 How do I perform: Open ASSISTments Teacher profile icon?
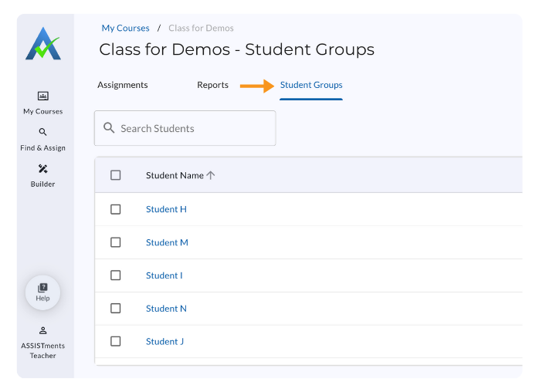[42, 330]
